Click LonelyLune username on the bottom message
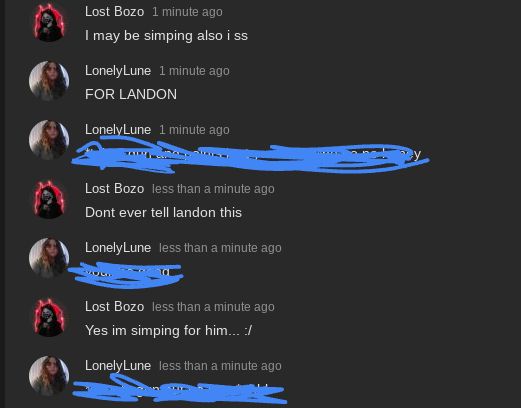 118,366
